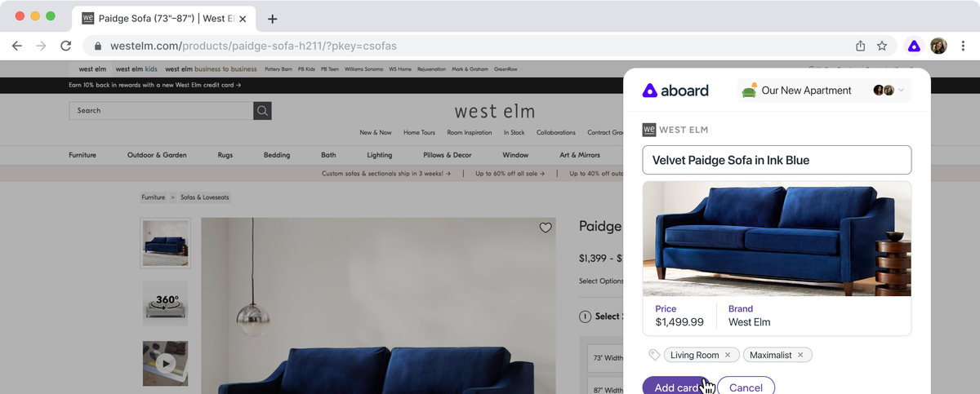Select the 360° view thumbnail
980x394 pixels.
(166, 303)
